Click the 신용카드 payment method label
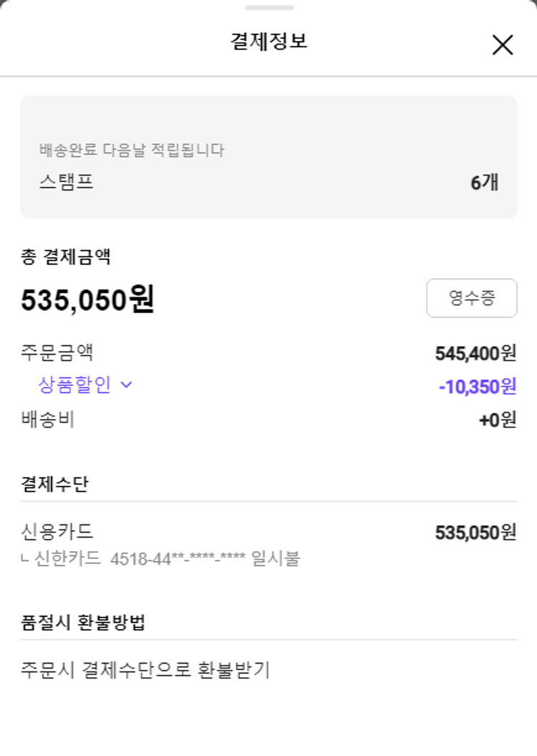The image size is (537, 756). (57, 532)
